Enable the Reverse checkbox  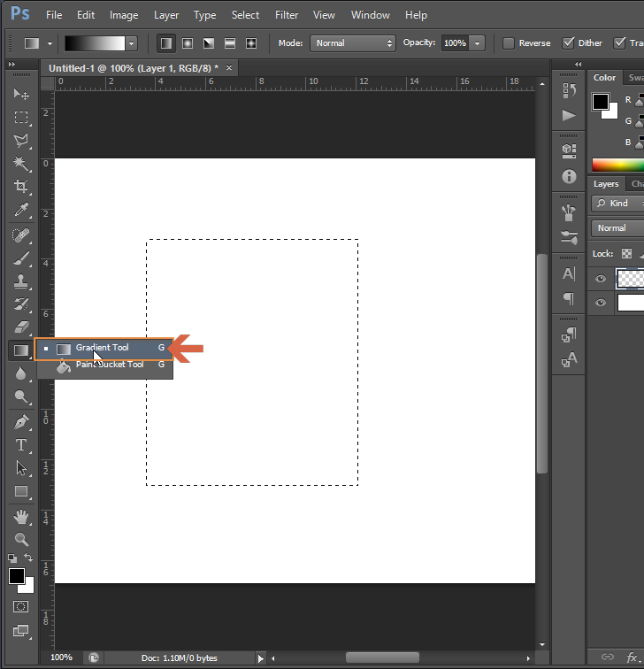pos(508,43)
